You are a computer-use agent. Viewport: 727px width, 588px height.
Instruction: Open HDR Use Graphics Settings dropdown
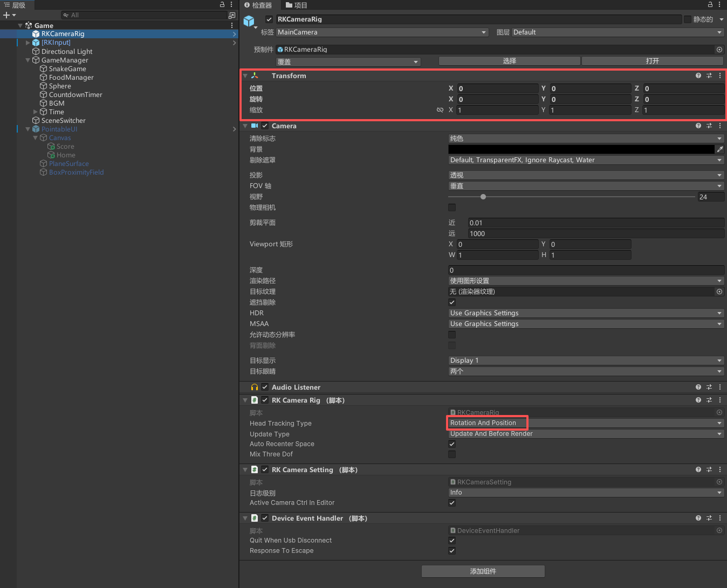tap(586, 313)
